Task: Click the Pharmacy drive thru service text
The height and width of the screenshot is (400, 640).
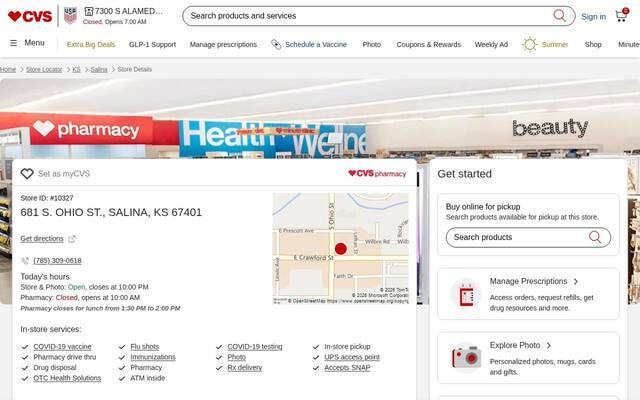Action: pyautogui.click(x=64, y=357)
